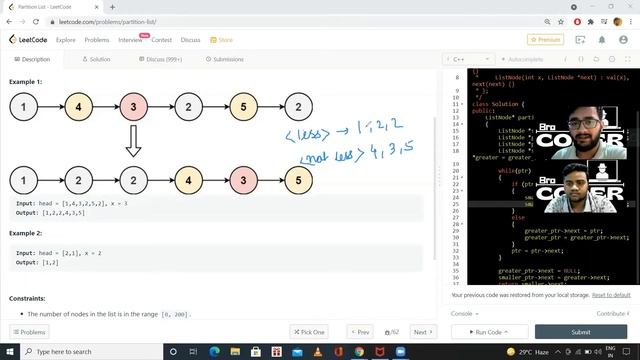Click the Run Code button
Image resolution: width=640 pixels, height=360 pixels.
coord(489,332)
